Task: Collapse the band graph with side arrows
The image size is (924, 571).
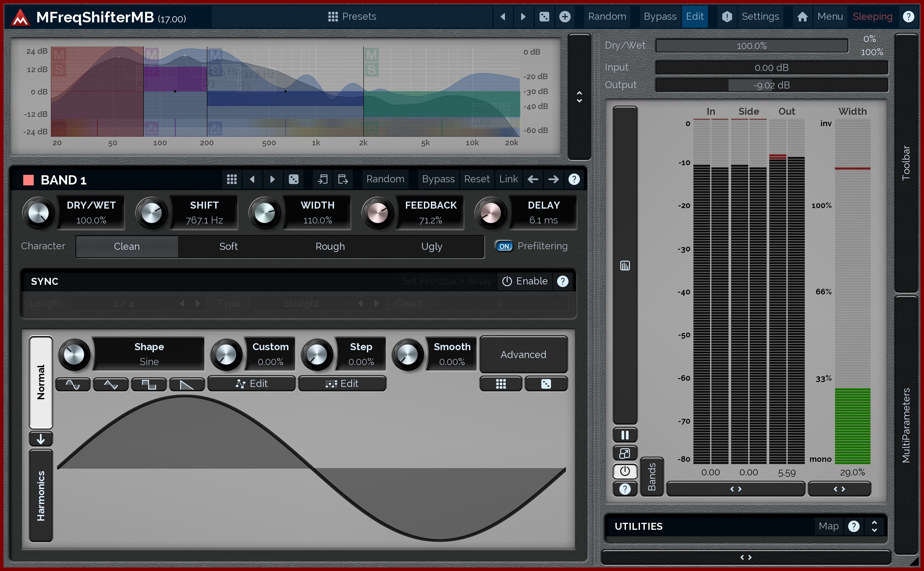Action: pos(579,96)
